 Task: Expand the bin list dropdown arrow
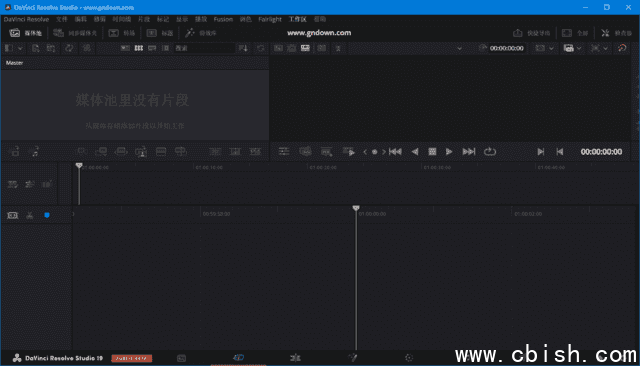coord(20,48)
